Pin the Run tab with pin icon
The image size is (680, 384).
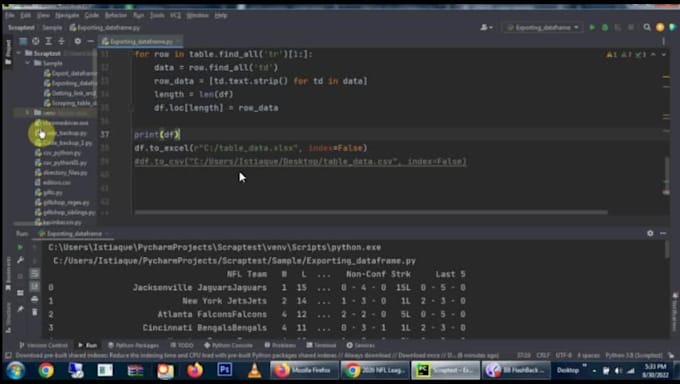pyautogui.click(x=20, y=309)
